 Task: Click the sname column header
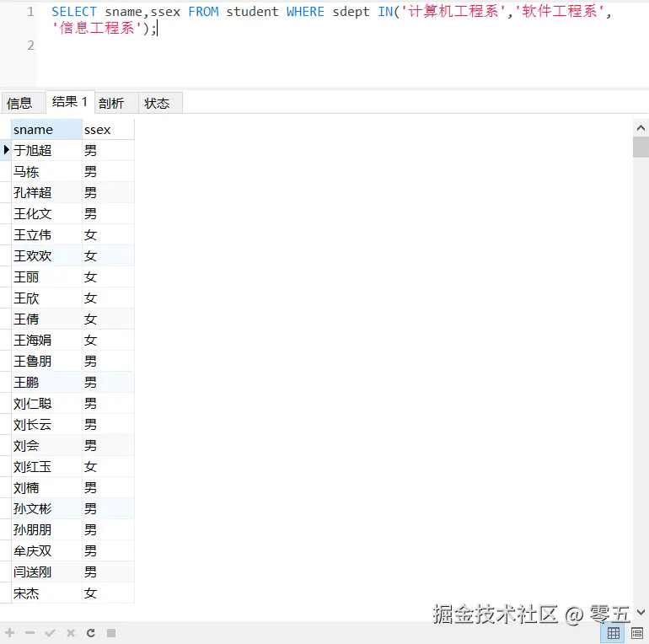tap(46, 130)
